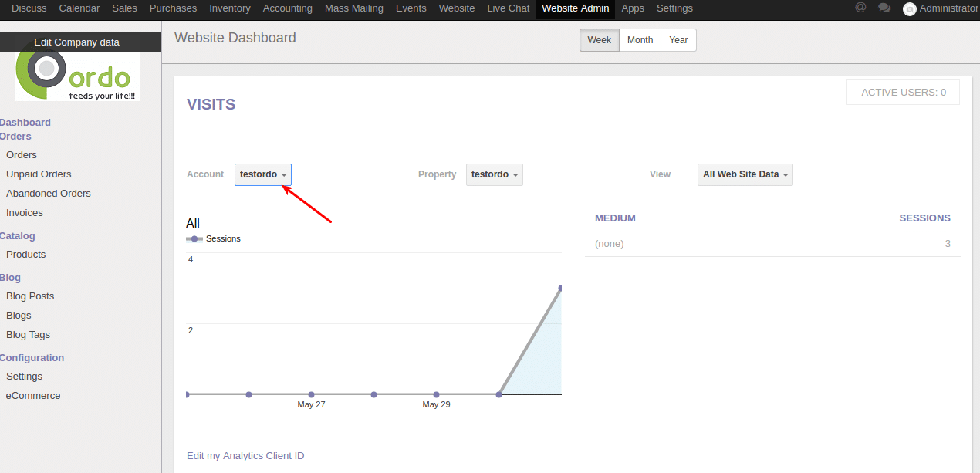Image resolution: width=980 pixels, height=473 pixels.
Task: Click the Administrator avatar icon
Action: (910, 8)
